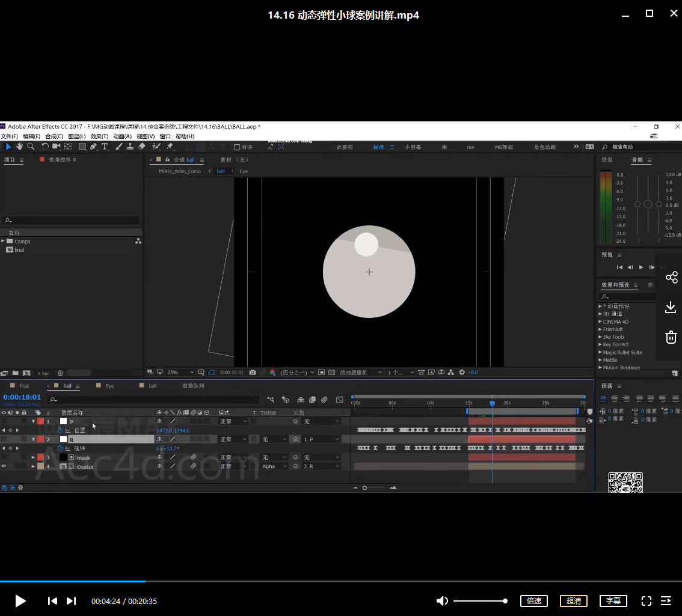Enter fullscreen with the fullscreen icon
The image size is (682, 616).
pyautogui.click(x=647, y=600)
